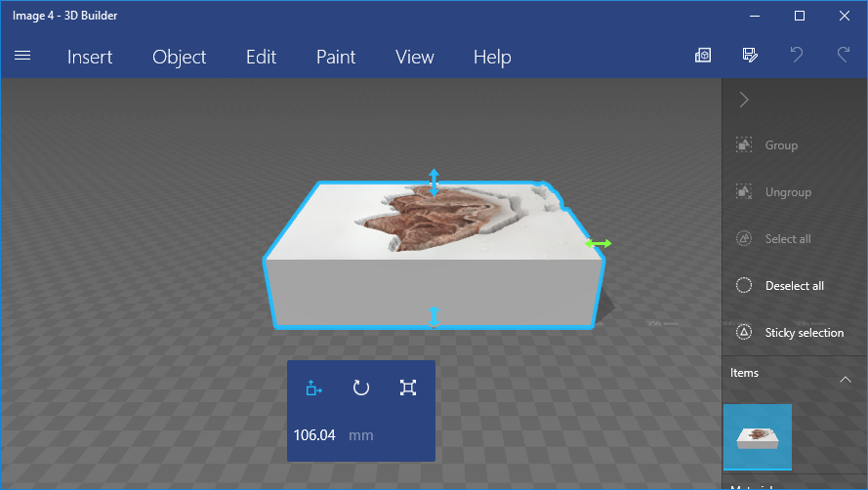Viewport: 868px width, 490px height.
Task: Click the Undo arrow icon
Action: coord(797,56)
